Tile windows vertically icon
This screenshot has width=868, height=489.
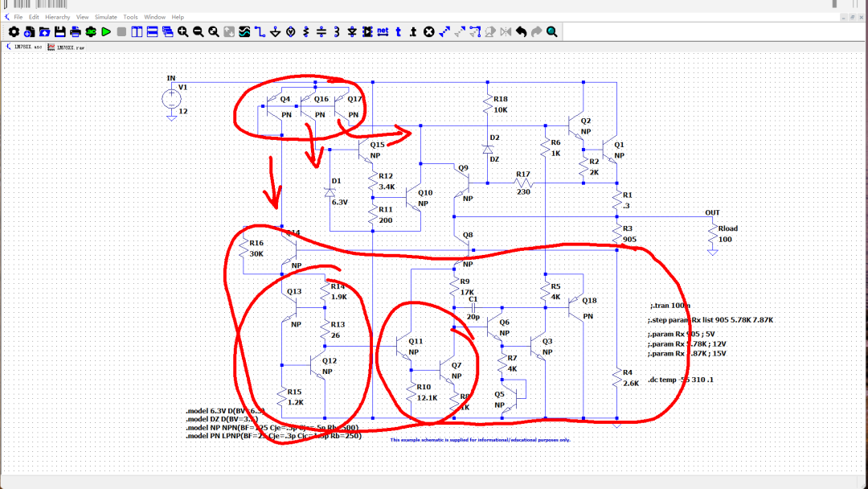[x=137, y=31]
